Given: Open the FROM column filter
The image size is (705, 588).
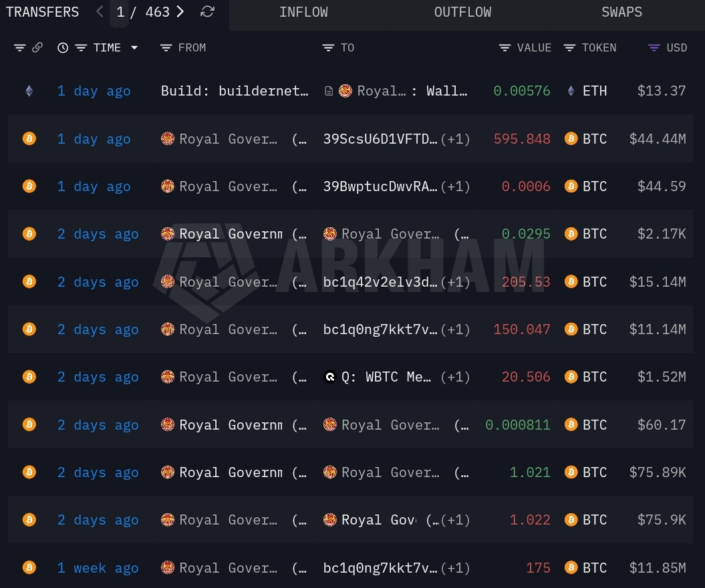Looking at the screenshot, I should click(x=166, y=48).
